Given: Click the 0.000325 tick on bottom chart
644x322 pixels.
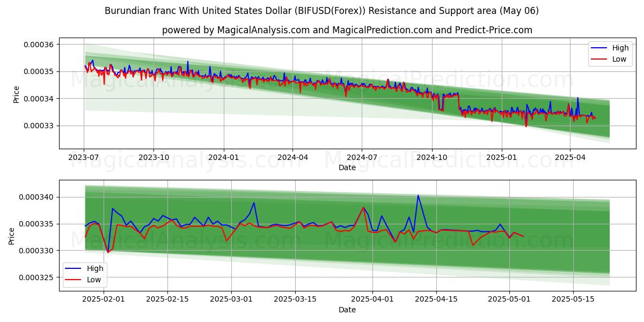Looking at the screenshot, I should click(36, 277).
